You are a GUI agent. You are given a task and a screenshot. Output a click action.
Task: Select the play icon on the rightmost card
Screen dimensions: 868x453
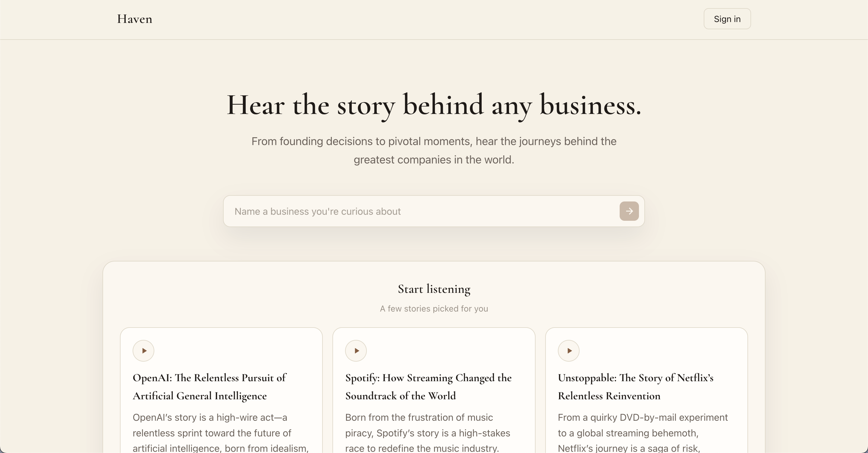click(568, 350)
